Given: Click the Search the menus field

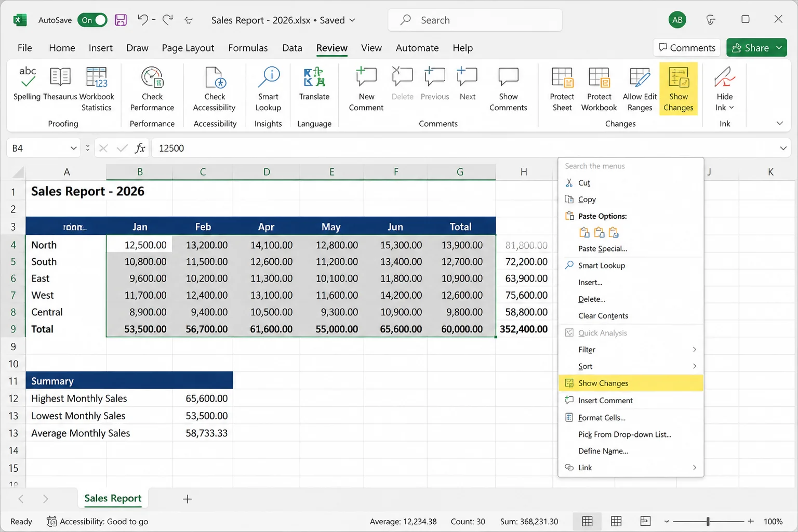Looking at the screenshot, I should (631, 166).
